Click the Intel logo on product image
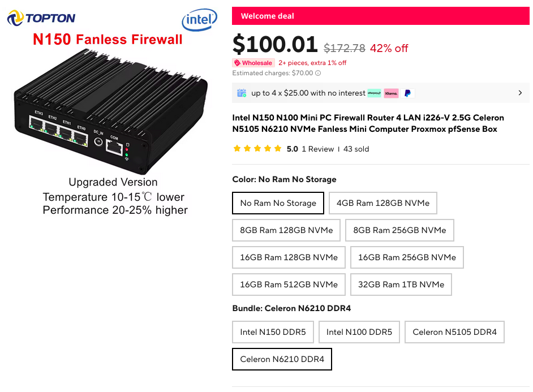The height and width of the screenshot is (392, 533). coord(199,20)
